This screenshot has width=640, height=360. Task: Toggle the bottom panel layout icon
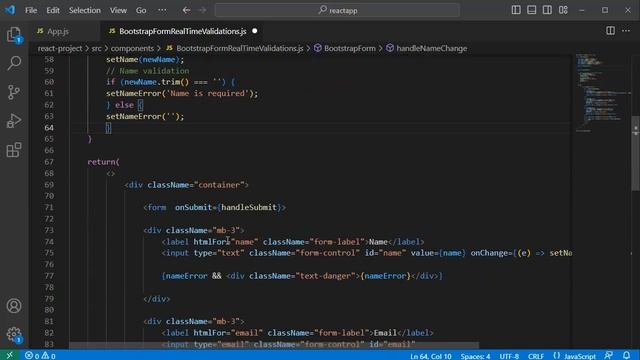pyautogui.click(x=531, y=10)
